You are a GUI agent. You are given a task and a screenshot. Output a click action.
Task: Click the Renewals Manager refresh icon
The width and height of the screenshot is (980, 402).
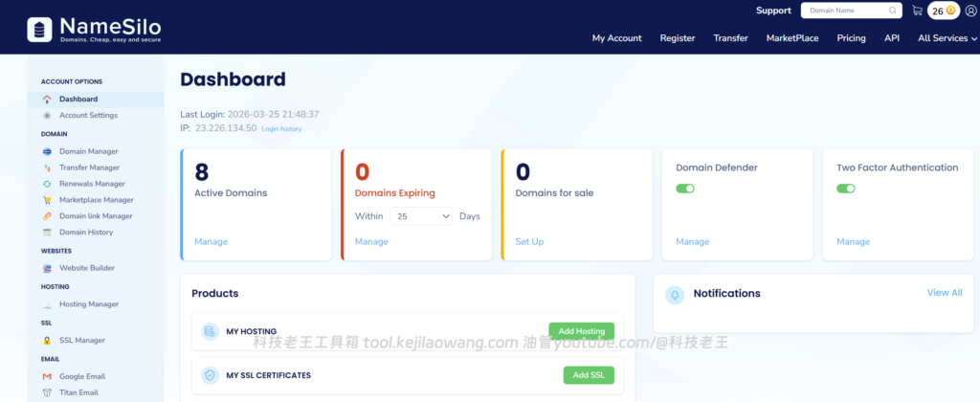[x=47, y=184]
